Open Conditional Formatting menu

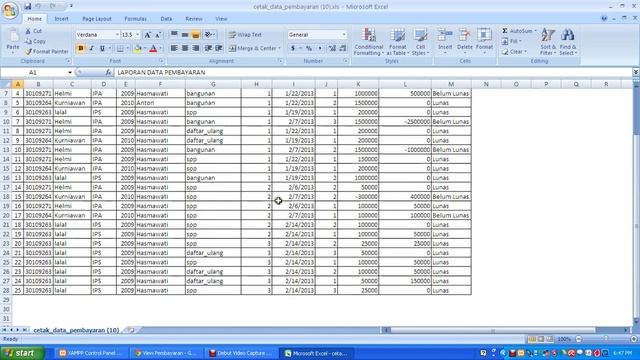click(369, 42)
